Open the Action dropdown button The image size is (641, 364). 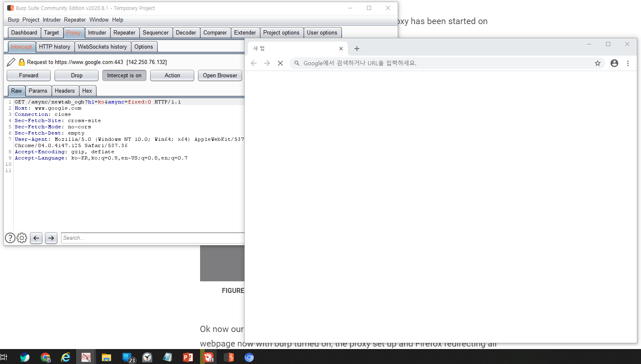pos(172,75)
